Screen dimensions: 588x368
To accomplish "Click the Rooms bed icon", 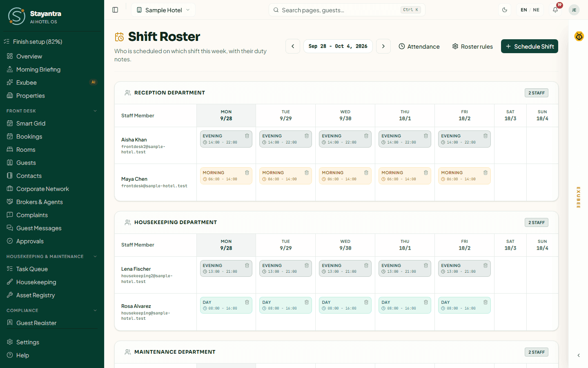I will (10, 150).
